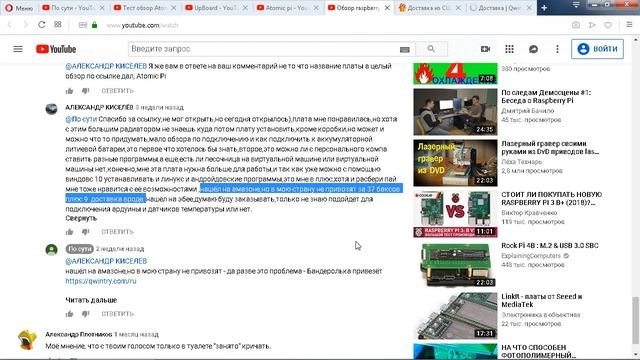Go back with the browser back arrow
This screenshot has width=640, height=360.
tap(10, 25)
